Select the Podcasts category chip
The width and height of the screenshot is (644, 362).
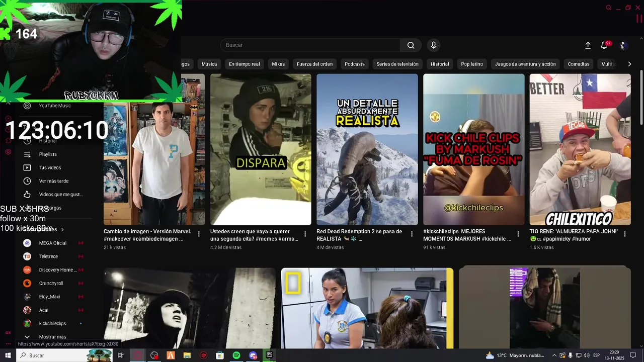click(x=355, y=64)
